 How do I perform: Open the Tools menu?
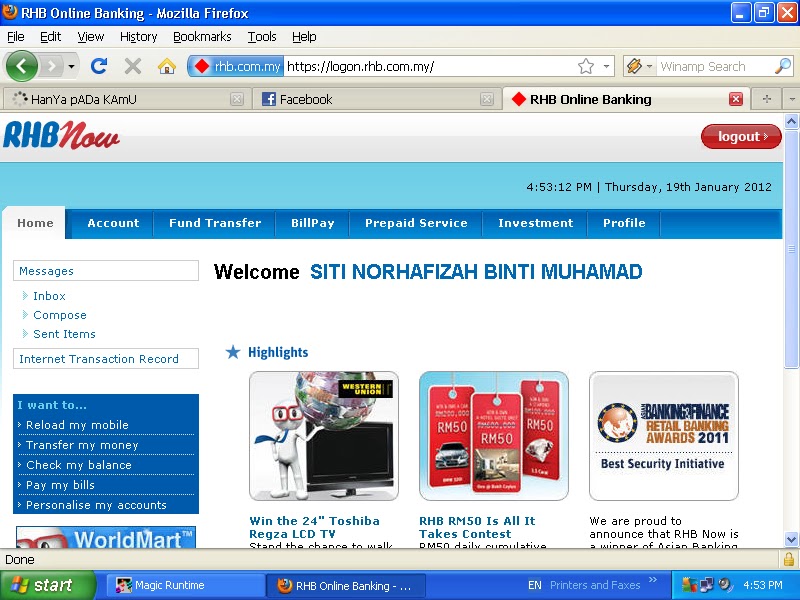point(262,37)
